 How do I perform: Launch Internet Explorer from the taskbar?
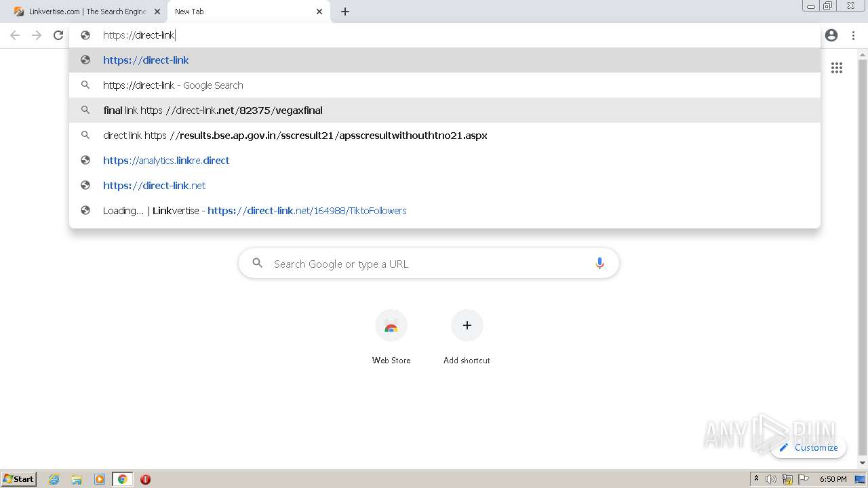(54, 479)
